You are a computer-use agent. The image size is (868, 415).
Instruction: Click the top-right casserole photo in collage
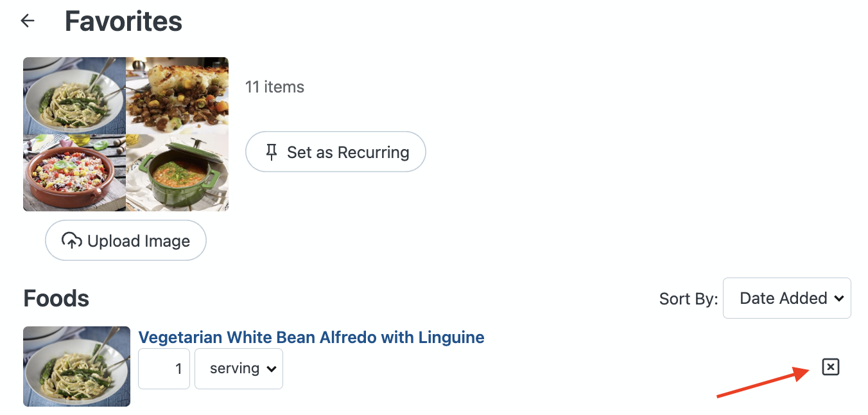177,96
